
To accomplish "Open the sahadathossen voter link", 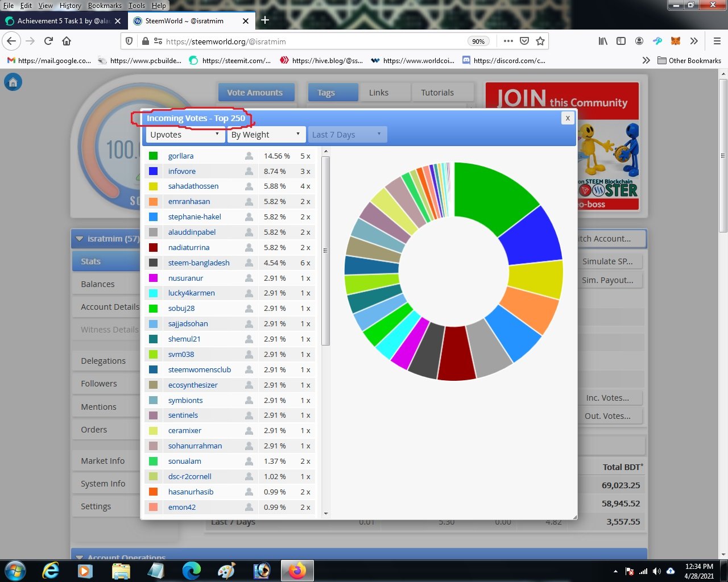I will pyautogui.click(x=193, y=186).
